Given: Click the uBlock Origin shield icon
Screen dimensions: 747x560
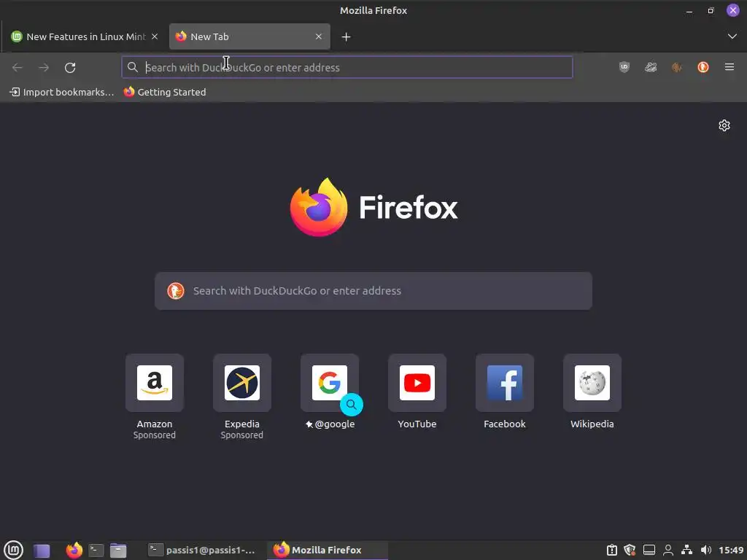Looking at the screenshot, I should coord(624,67).
